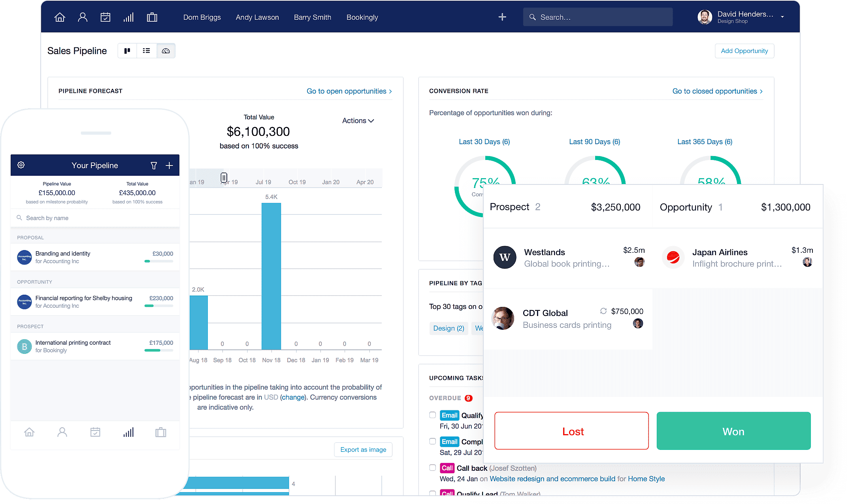Focus the mobile Search by name field

(95, 218)
